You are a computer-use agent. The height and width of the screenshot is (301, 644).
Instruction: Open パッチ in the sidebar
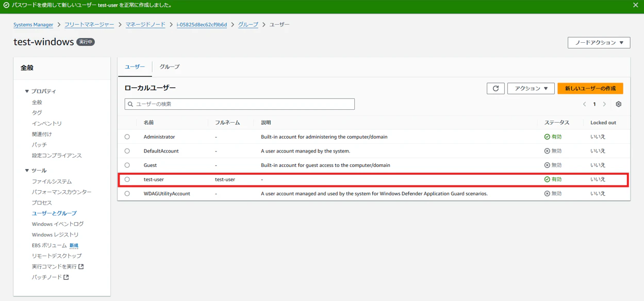39,145
